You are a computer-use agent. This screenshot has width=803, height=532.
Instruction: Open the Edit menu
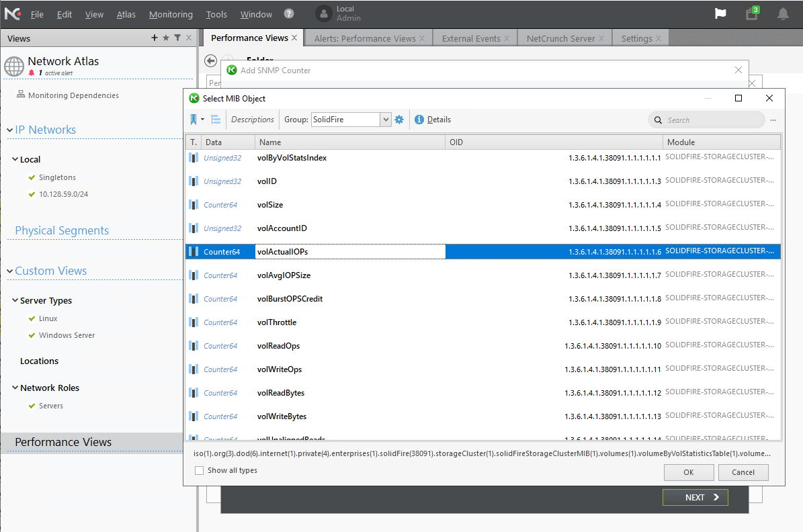coord(64,14)
